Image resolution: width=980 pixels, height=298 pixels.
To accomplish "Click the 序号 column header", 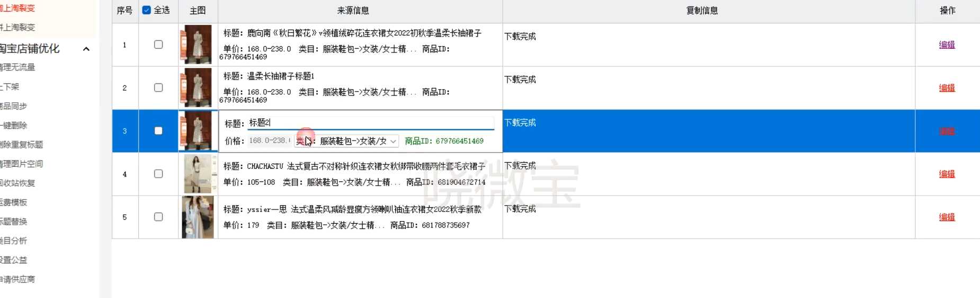I will coord(124,11).
